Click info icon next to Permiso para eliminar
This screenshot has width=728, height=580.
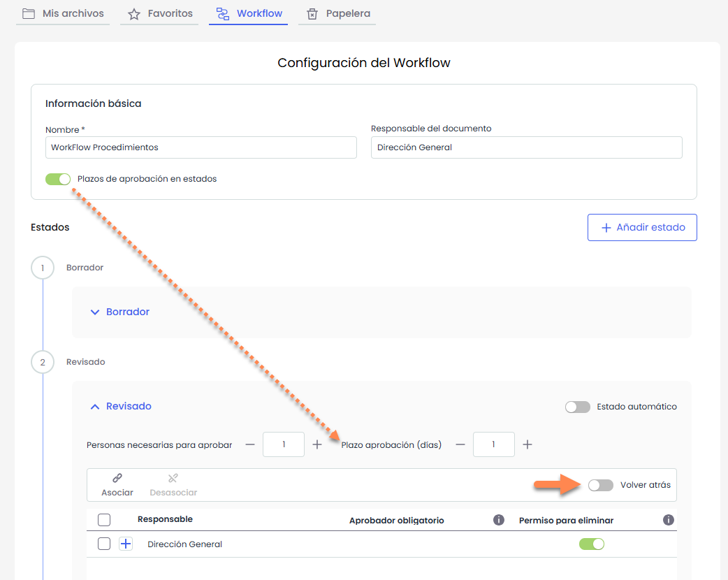668,520
